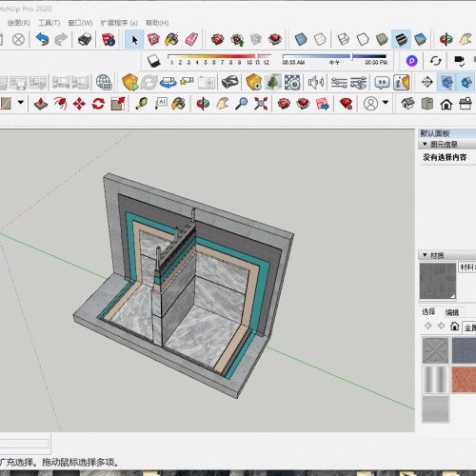The width and height of the screenshot is (476, 476).
Task: Switch to Front house view icon
Action: point(446,104)
